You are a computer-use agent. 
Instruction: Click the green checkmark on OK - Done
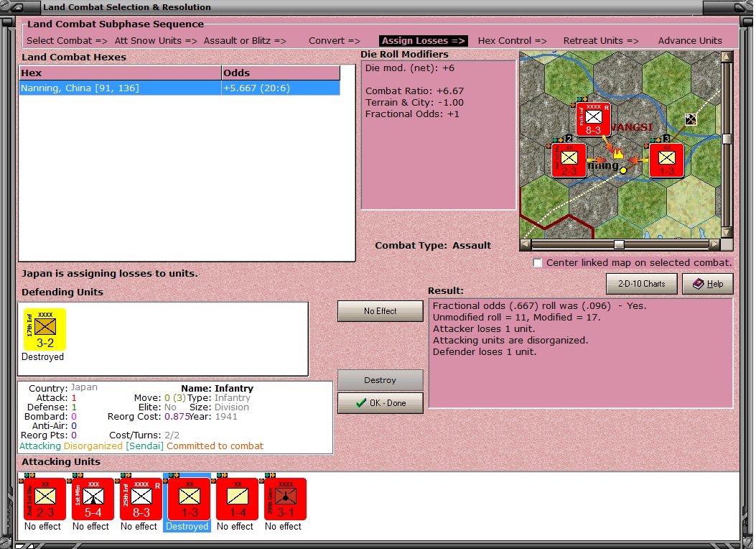(360, 403)
